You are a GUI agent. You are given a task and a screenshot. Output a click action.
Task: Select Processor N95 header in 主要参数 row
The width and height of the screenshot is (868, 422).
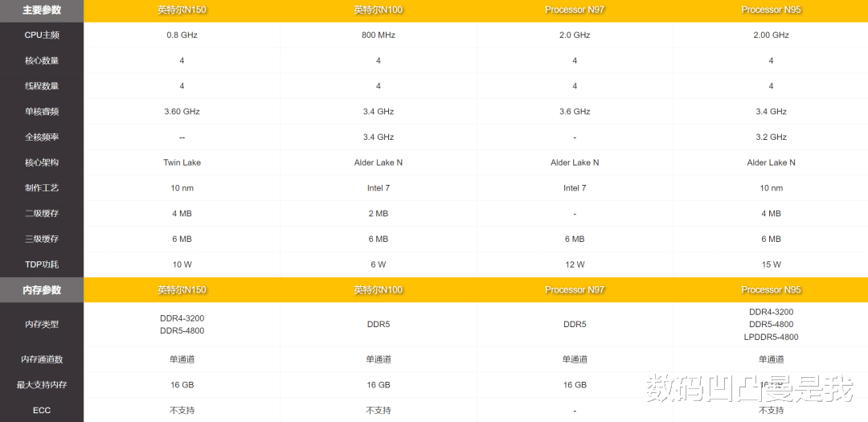click(771, 10)
